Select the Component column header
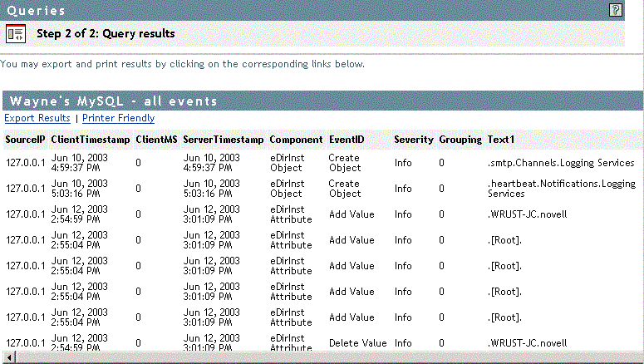Viewport: 644px width, 364px height. [296, 140]
